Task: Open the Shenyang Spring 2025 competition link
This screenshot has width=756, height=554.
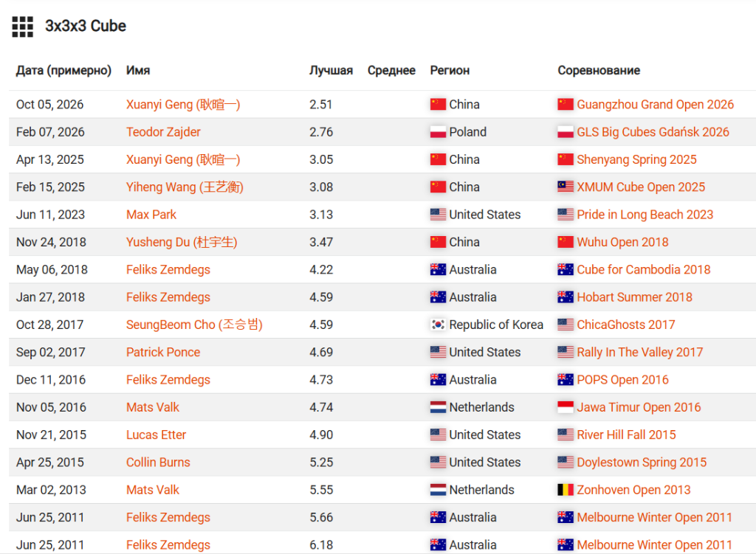Action: coord(637,159)
